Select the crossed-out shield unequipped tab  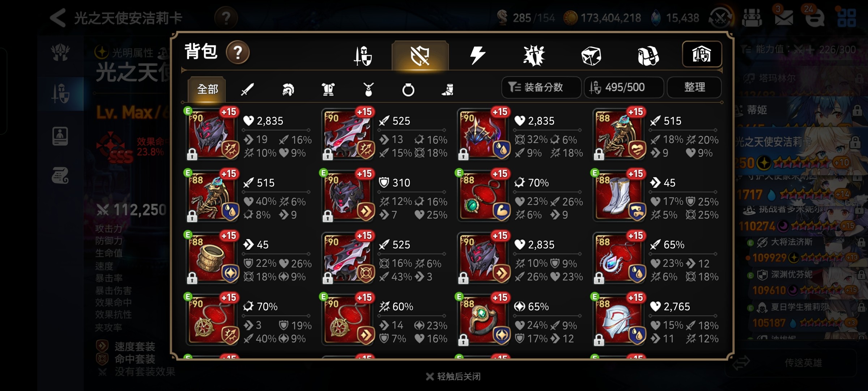click(x=420, y=55)
